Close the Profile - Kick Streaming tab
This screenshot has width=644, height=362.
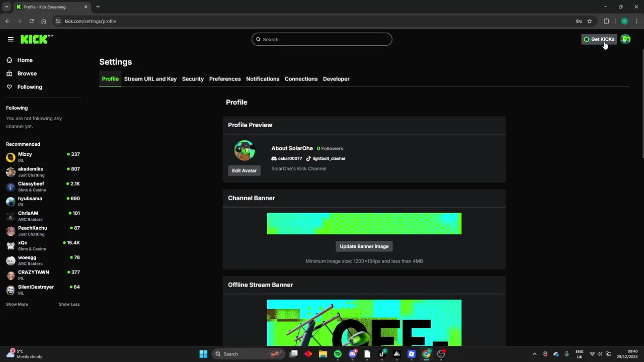point(86,7)
